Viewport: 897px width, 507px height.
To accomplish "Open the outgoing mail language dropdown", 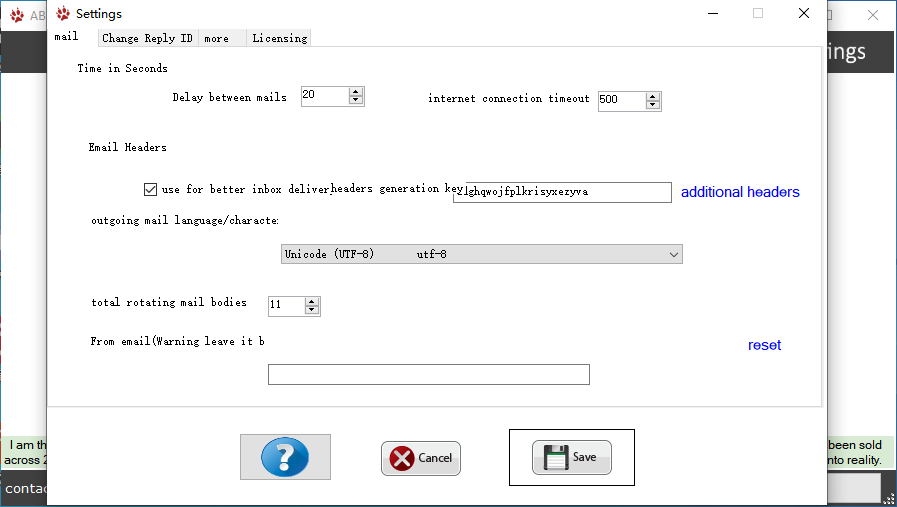I will coord(482,254).
